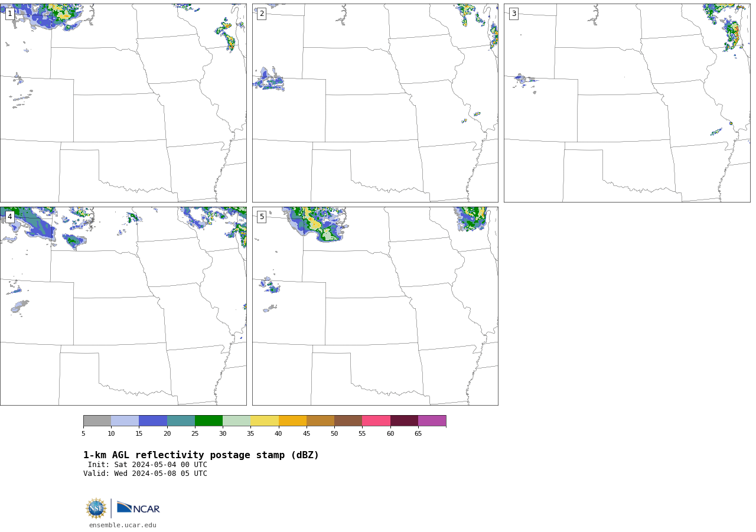The width and height of the screenshot is (756, 532).
Task: Click the pale green 30-35 dBZ swatch
Action: pos(237,421)
